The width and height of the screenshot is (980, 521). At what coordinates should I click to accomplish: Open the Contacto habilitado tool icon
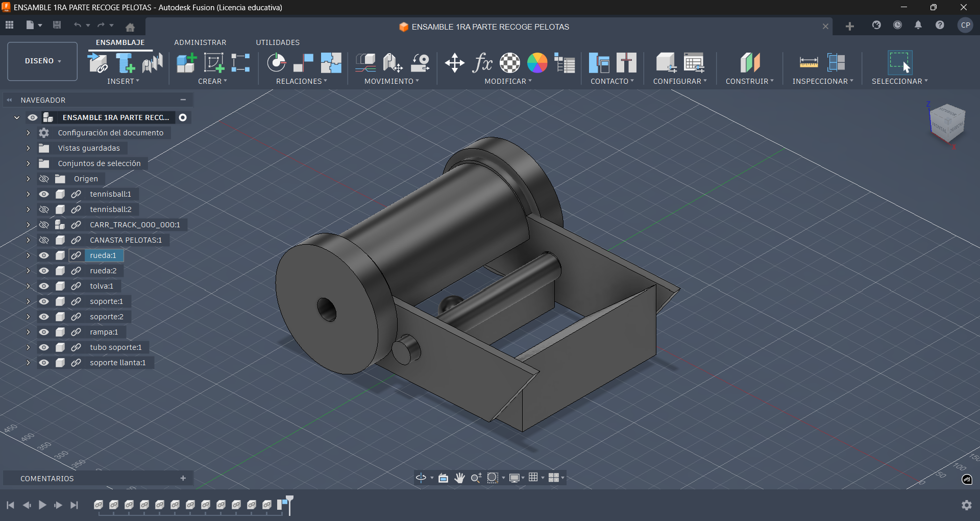point(600,62)
